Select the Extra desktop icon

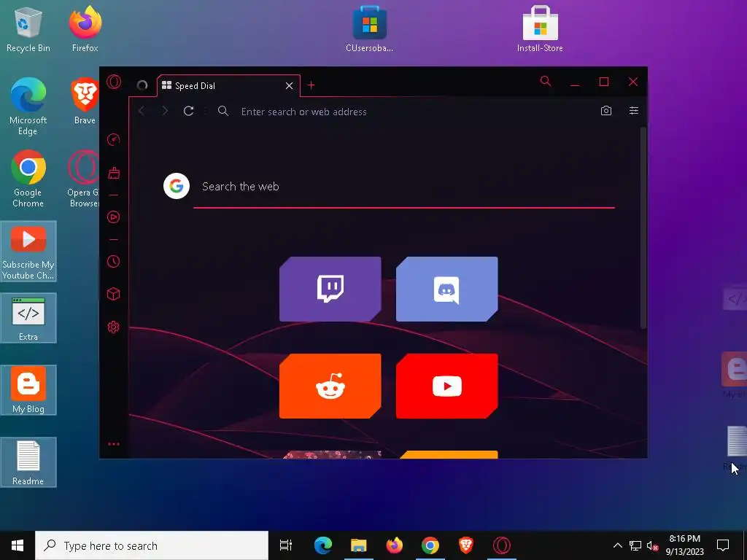click(28, 318)
